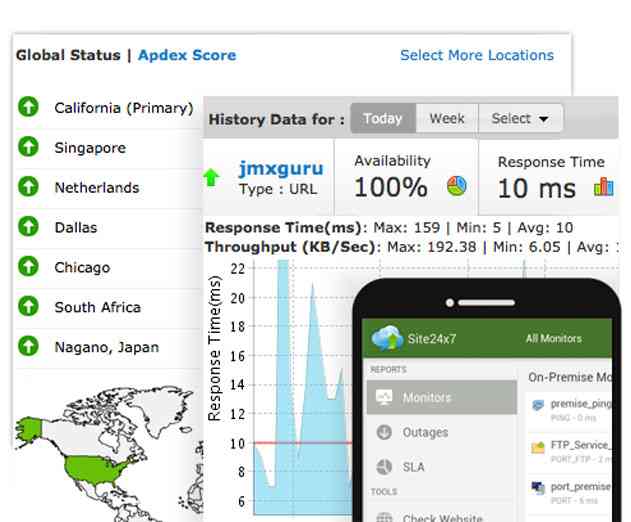Click Nagano, Japan green up status icon
The width and height of the screenshot is (631, 522).
point(29,346)
